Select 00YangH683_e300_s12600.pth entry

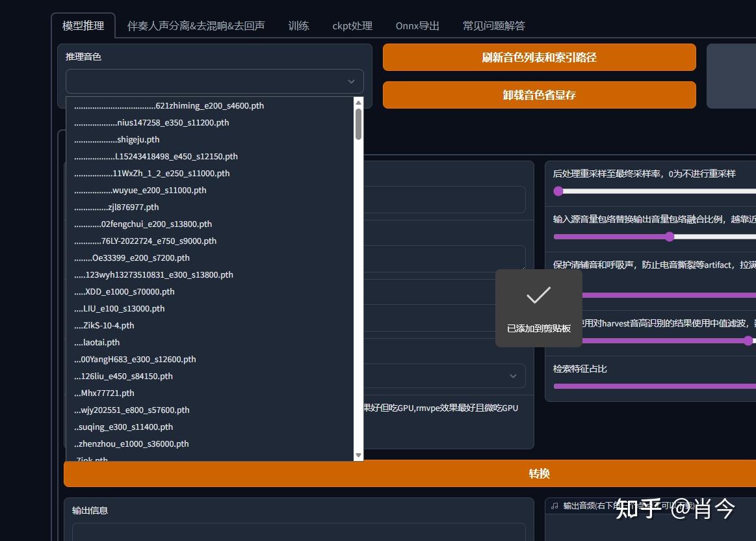(x=210, y=359)
